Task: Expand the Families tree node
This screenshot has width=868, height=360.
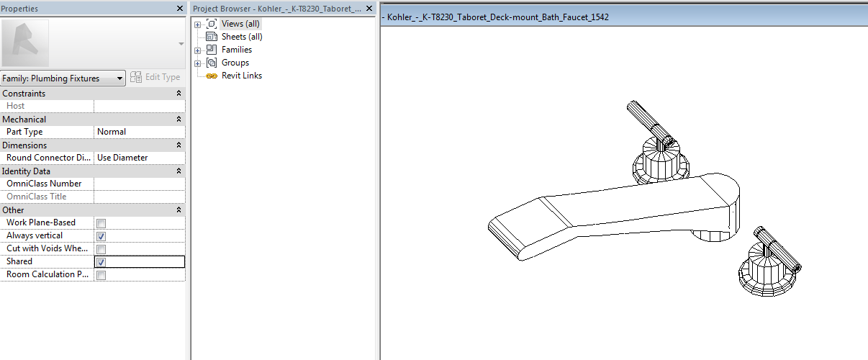Action: pos(197,50)
